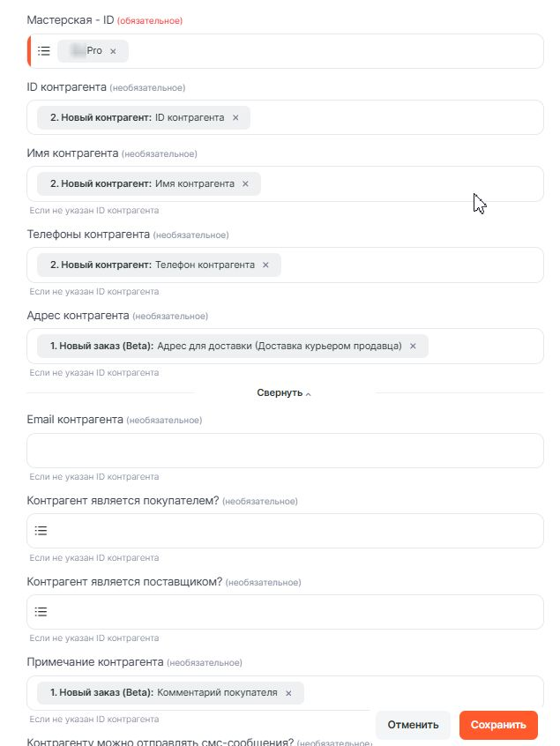The height and width of the screenshot is (746, 560).
Task: Click empty area of Мастерская - ID field
Action: pyautogui.click(x=335, y=51)
